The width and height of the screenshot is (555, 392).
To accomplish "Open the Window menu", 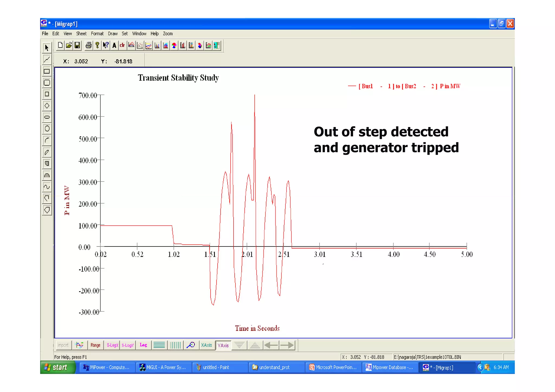I will coord(139,34).
